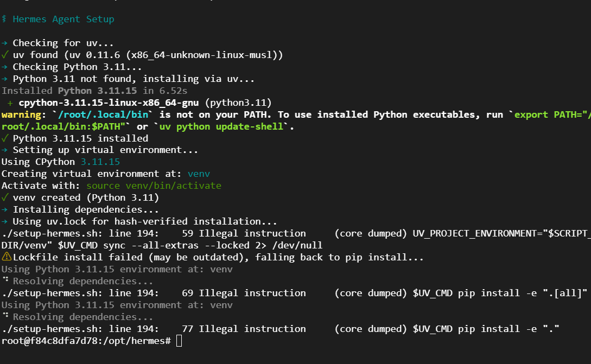Click the checkmark next to Python 3.11.15 installed
Image resolution: width=591 pixels, height=364 pixels.
click(x=4, y=138)
